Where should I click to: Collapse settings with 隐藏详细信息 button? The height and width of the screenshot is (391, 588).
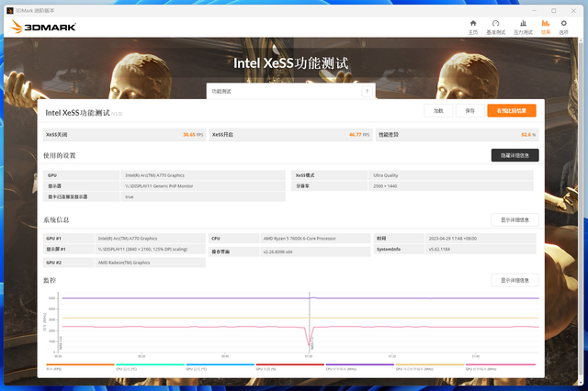pyautogui.click(x=514, y=155)
